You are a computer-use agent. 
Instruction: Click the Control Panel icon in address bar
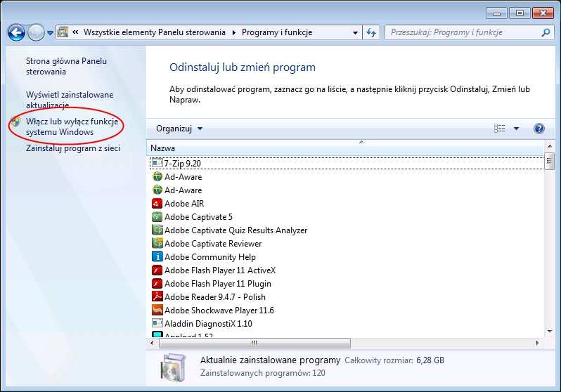(x=63, y=32)
